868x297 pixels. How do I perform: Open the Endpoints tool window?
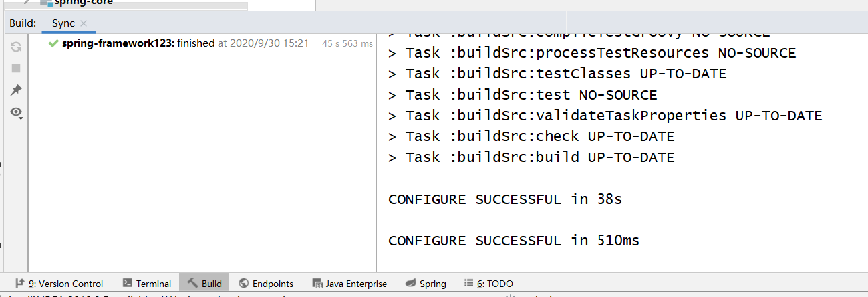[x=266, y=284]
